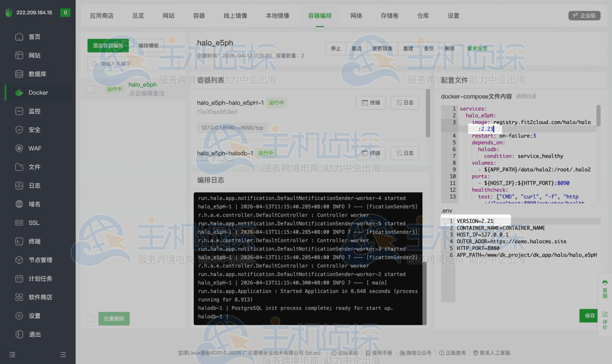Viewport: 612px width, 364px height.
Task: Open the sidebar 网站 page
Action: click(35, 55)
